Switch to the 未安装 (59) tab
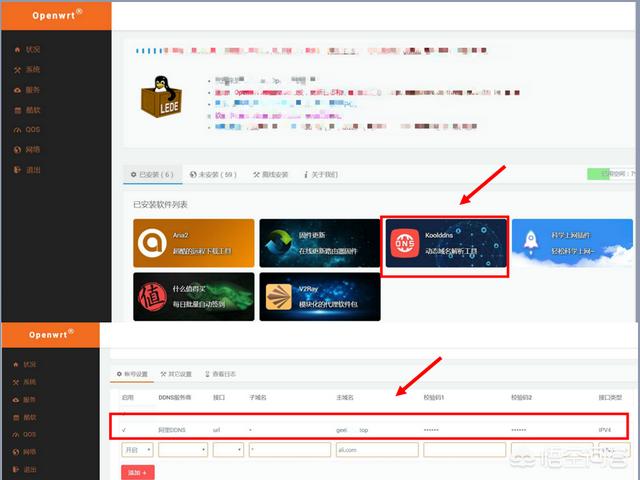The image size is (640, 480). (213, 174)
